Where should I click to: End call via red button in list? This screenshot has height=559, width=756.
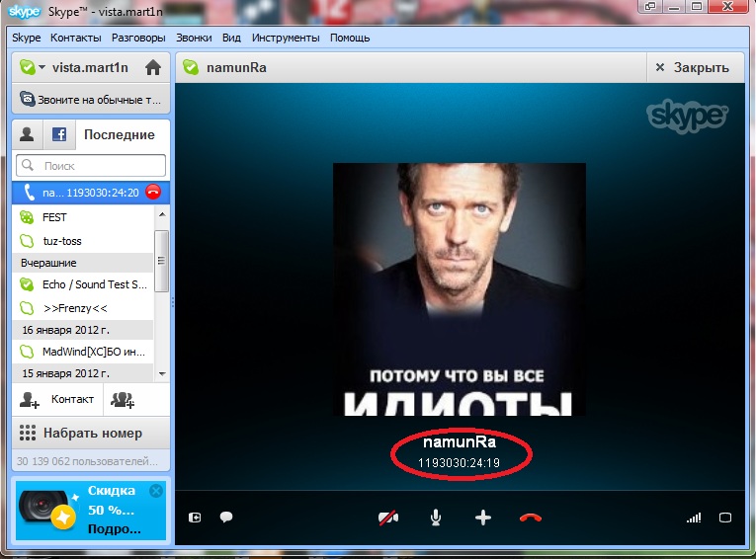153,193
